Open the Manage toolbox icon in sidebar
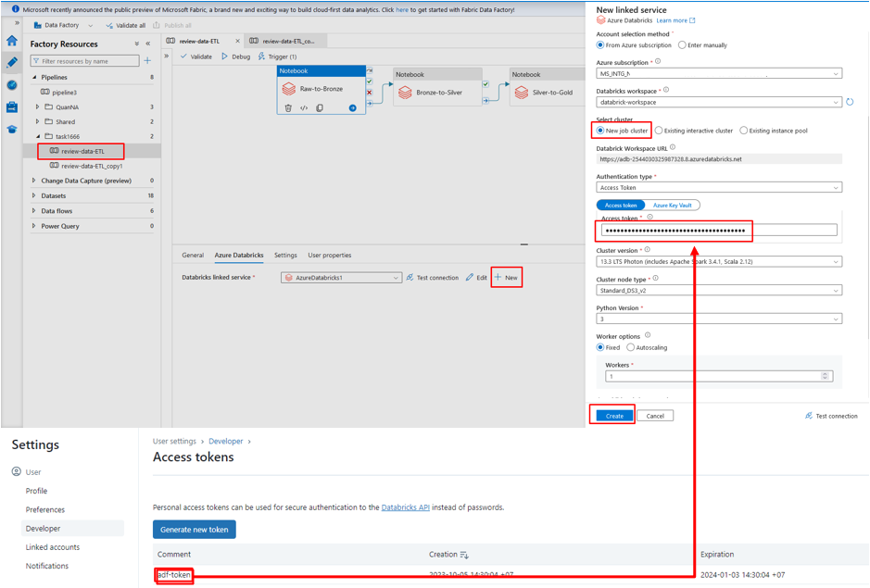The height and width of the screenshot is (588, 870). [12, 107]
